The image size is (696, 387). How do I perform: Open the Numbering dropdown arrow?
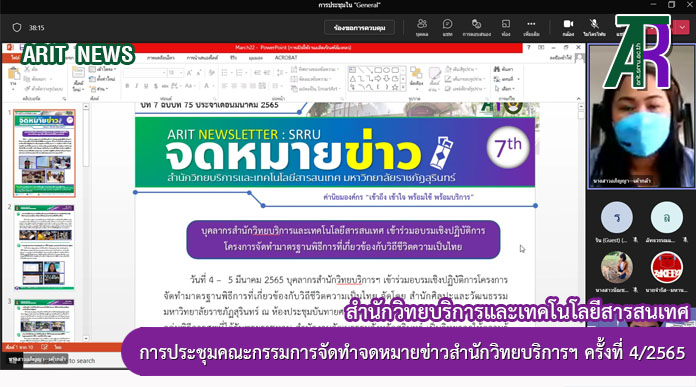click(x=247, y=72)
